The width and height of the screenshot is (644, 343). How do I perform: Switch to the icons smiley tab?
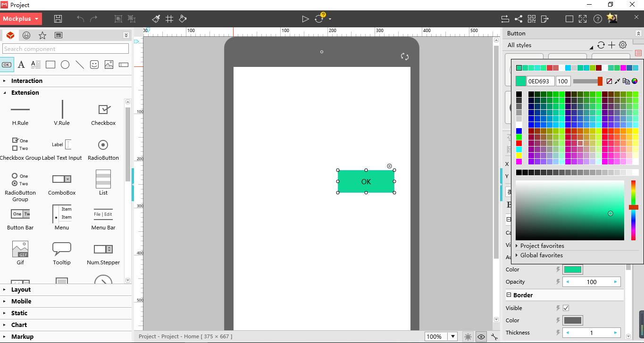26,35
